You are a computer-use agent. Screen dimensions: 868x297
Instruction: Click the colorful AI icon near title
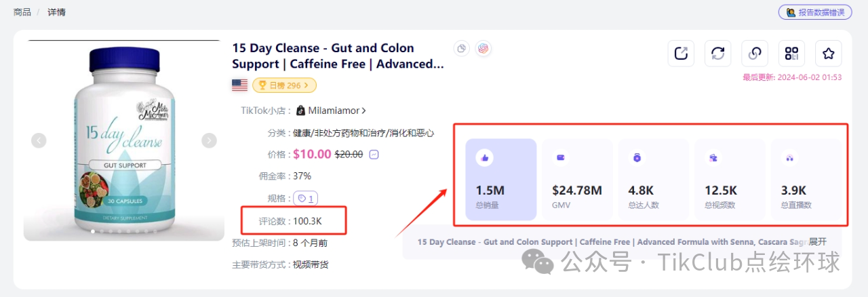(x=483, y=48)
